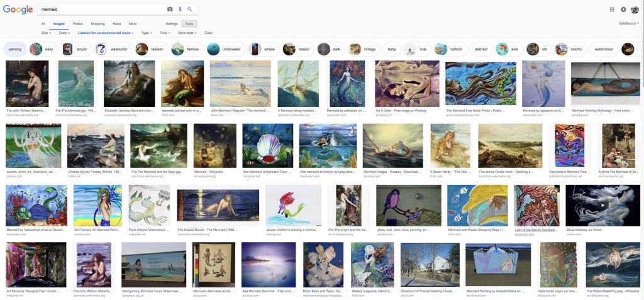Choose the ariel suggestion chip
This screenshot has width=644, height=300.
tap(509, 49)
